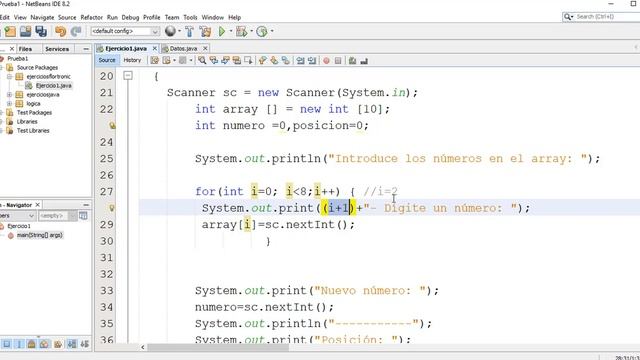The image size is (640, 360).
Task: Toggle Rectangular Selection in editor toolbar
Action: point(248,60)
